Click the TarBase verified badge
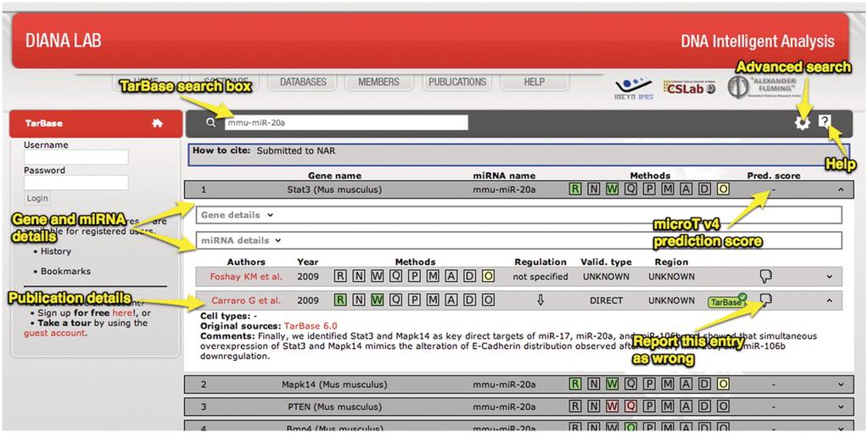Screen dimensions: 868x433 click(x=727, y=301)
